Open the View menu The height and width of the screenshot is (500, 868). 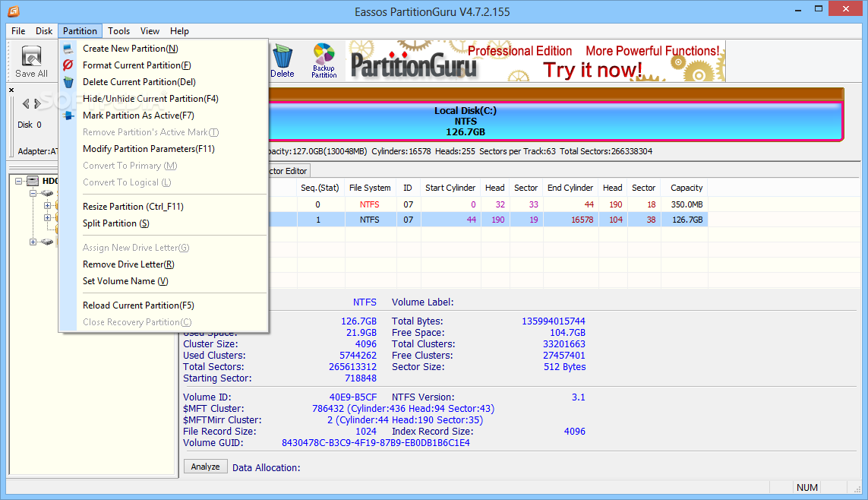150,31
